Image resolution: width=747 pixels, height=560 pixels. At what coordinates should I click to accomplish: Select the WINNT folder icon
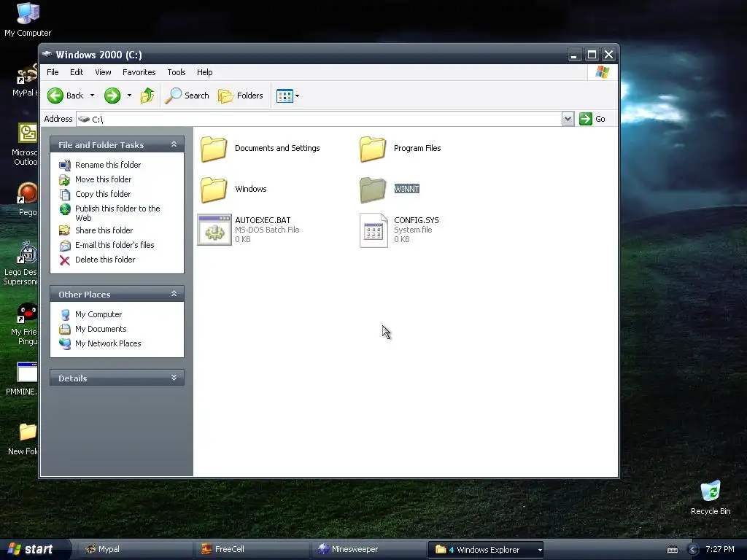pos(373,190)
